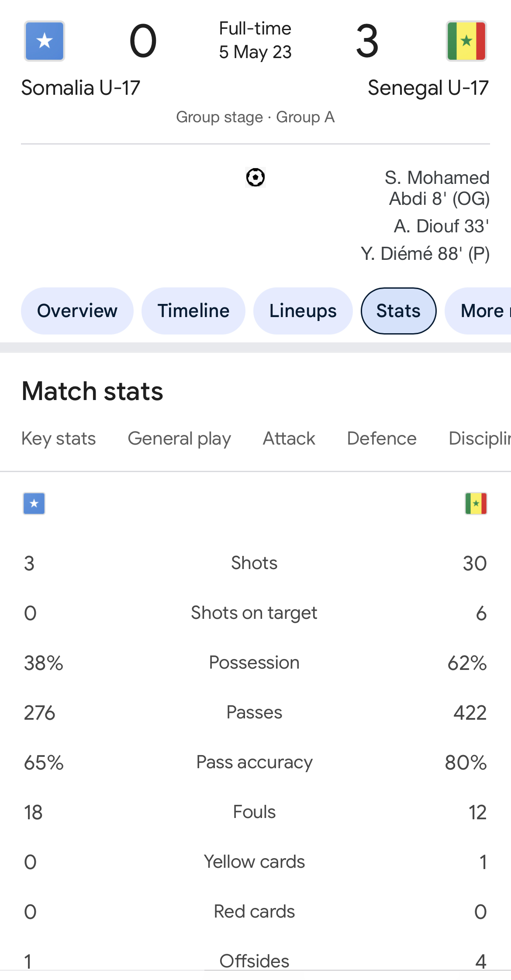Image resolution: width=511 pixels, height=980 pixels.
Task: Open the Lineups tab
Action: click(x=303, y=311)
